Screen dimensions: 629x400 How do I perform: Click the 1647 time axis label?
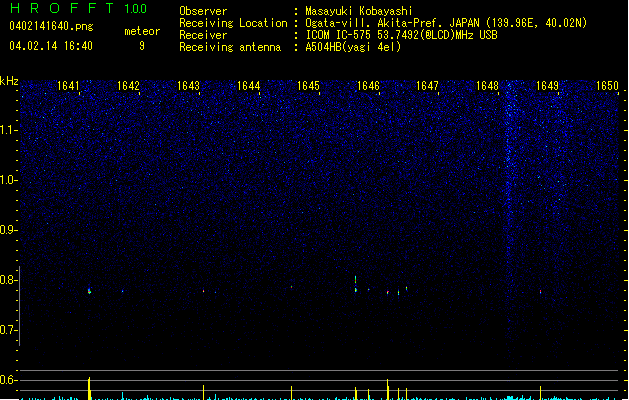pos(427,86)
